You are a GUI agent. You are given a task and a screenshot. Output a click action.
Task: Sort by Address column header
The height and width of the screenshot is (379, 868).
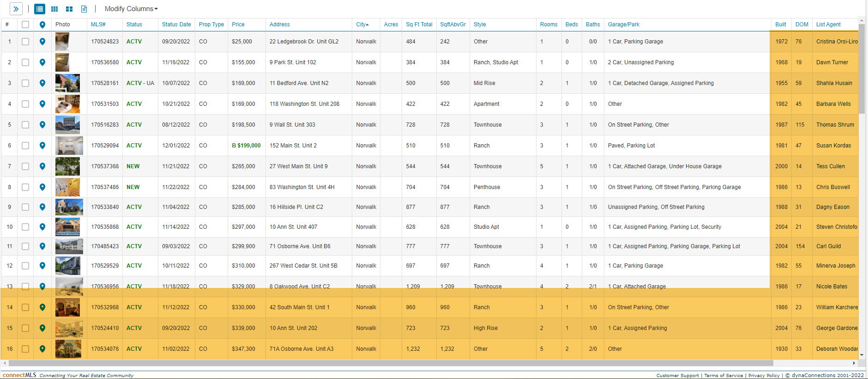click(x=280, y=24)
